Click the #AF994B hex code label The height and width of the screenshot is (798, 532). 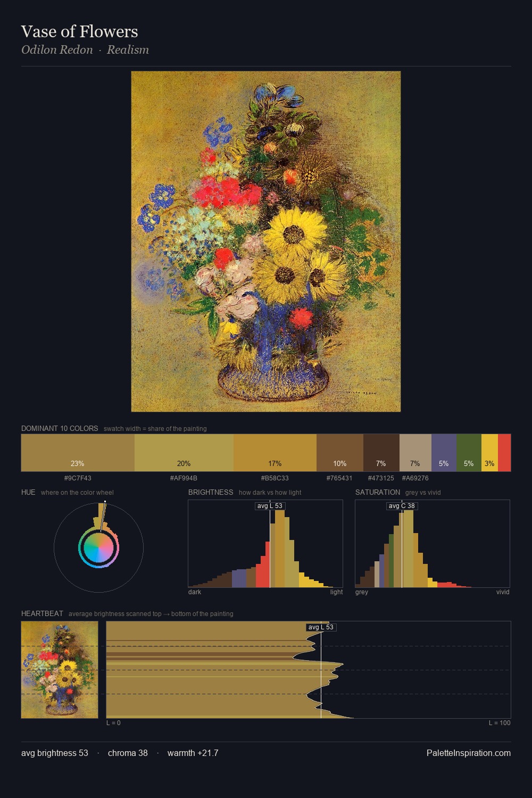point(184,478)
